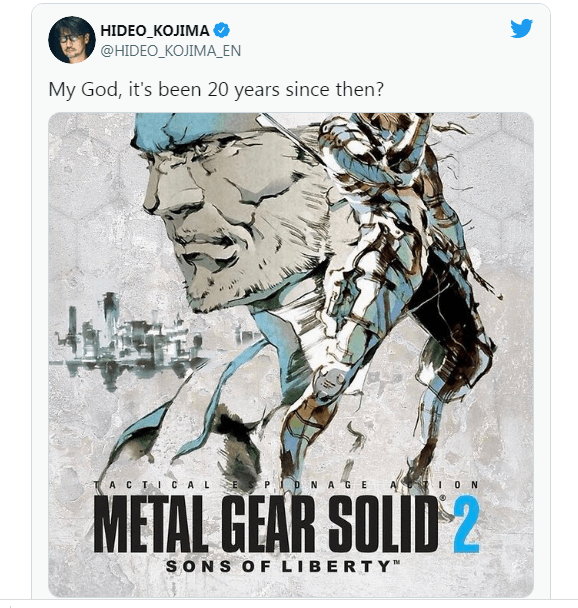
Task: Open the HIDEO_KOJIMA display name link
Action: [155, 30]
